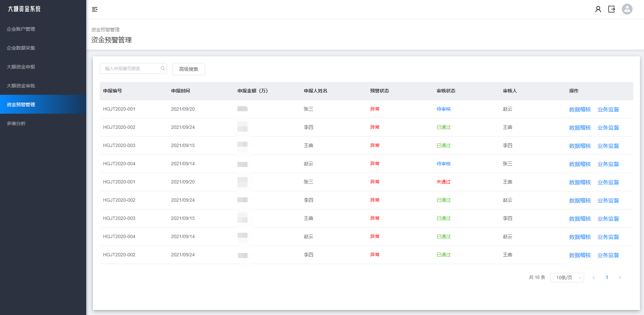Click 数据稽核 for 2021/09/15 王曲 reviewer 李四 first row
644x315 pixels.
pos(580,146)
